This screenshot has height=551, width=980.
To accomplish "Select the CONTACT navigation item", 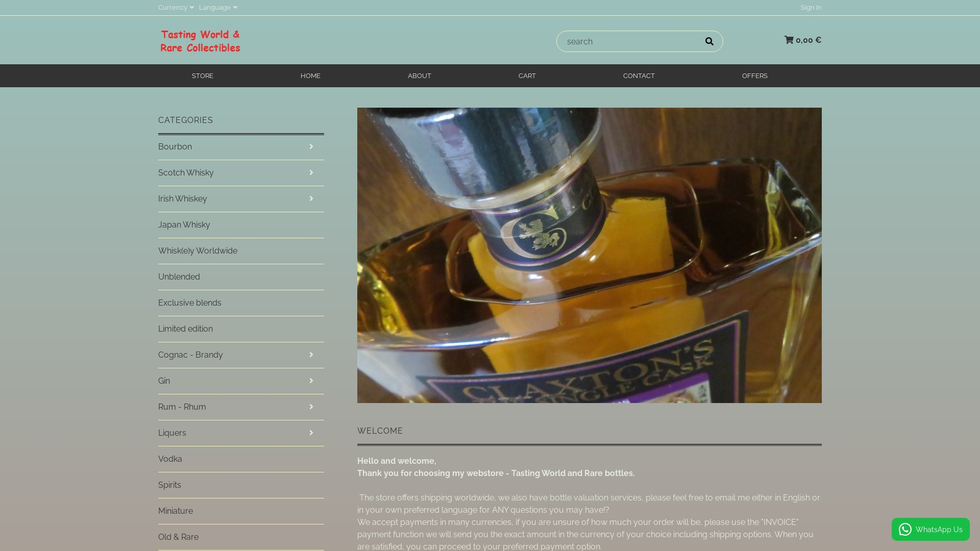I will 639,76.
